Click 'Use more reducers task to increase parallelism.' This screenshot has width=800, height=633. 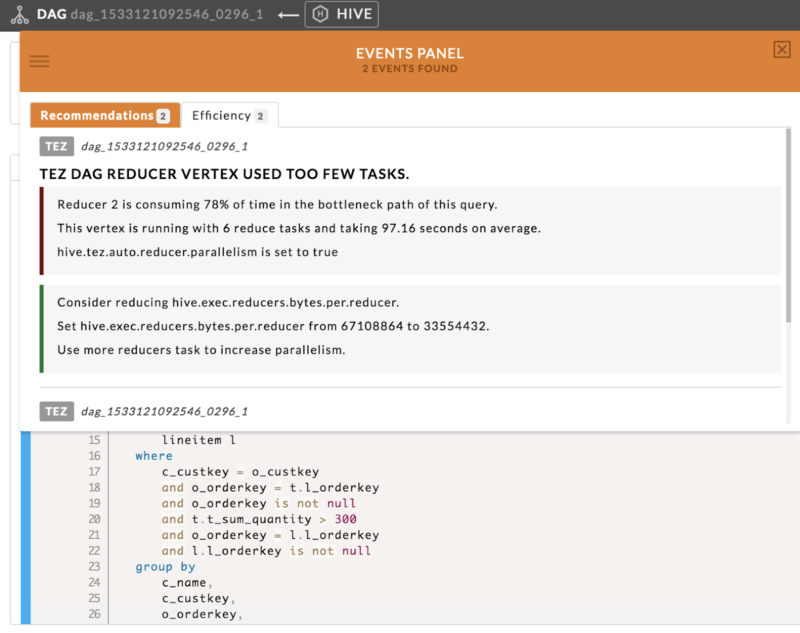pyautogui.click(x=201, y=350)
